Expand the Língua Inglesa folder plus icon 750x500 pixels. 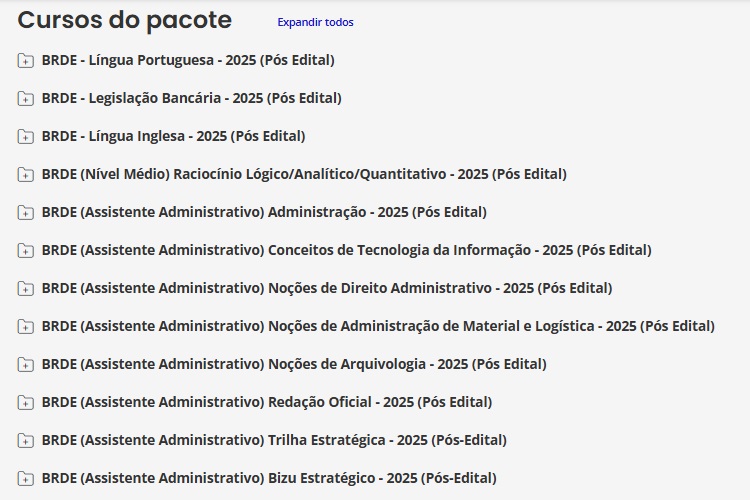point(25,136)
